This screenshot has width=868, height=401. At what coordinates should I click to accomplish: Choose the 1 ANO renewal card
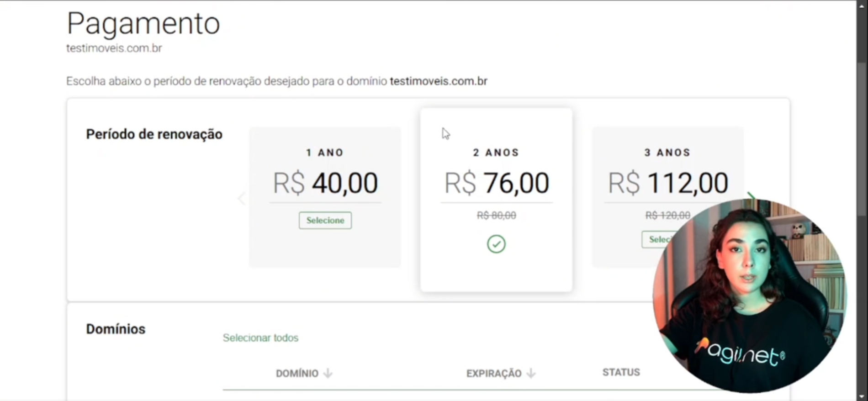[x=325, y=197]
